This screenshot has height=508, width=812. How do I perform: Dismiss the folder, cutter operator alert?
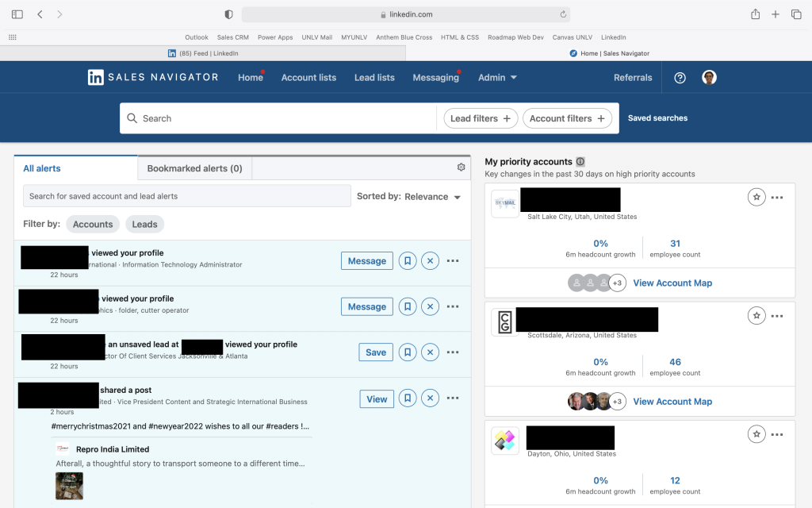[430, 306]
